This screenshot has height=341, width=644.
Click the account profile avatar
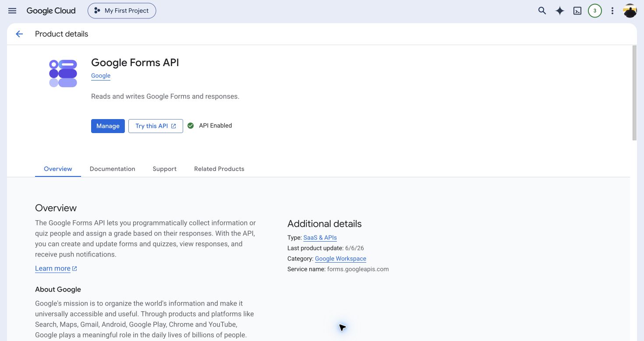pyautogui.click(x=630, y=11)
